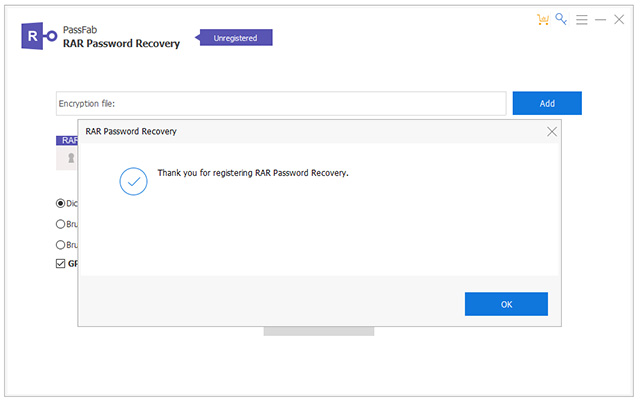
Task: Click the dialog title 'RAR Password Recovery'
Action: pos(131,131)
